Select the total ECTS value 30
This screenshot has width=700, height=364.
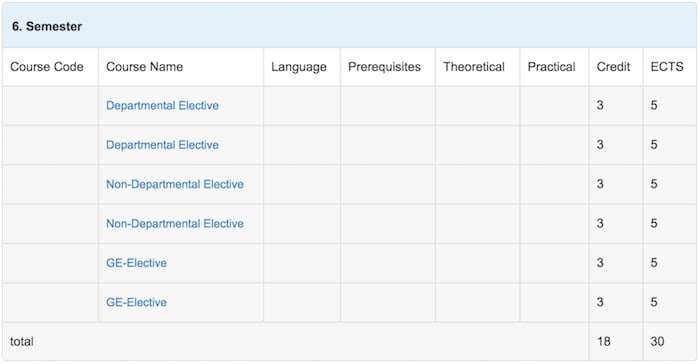coord(658,341)
